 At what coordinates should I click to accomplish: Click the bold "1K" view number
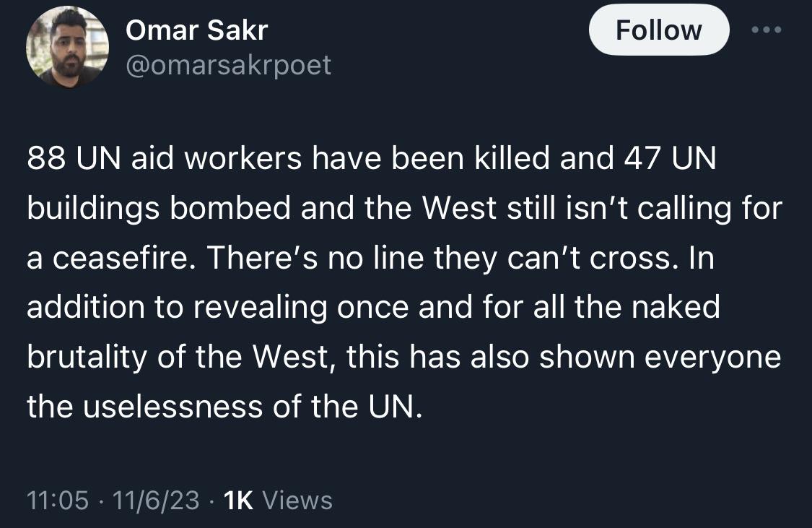tap(239, 500)
